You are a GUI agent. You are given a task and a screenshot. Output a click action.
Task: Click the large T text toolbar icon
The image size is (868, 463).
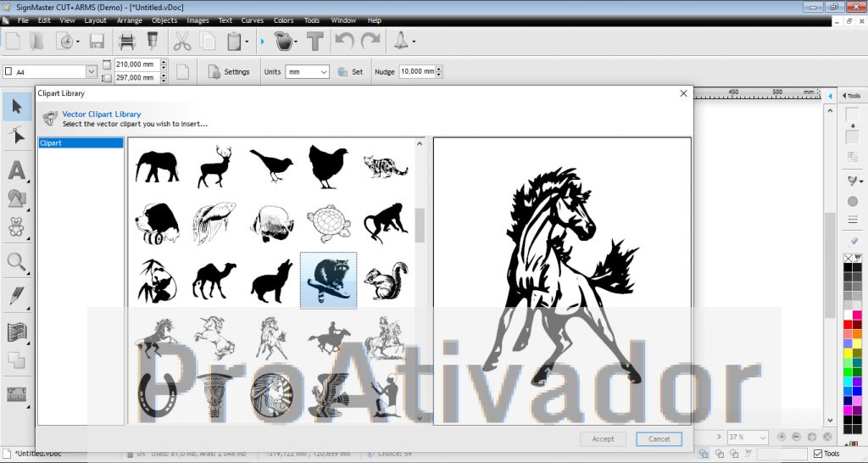pos(315,42)
